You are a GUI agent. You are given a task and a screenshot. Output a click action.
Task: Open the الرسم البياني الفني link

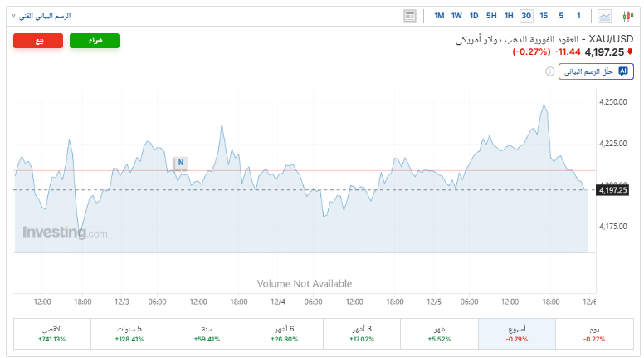tap(41, 16)
